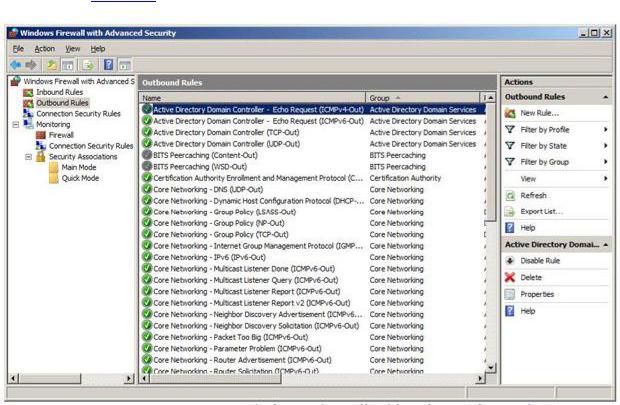Click Help under Active Directory actions

click(x=527, y=311)
